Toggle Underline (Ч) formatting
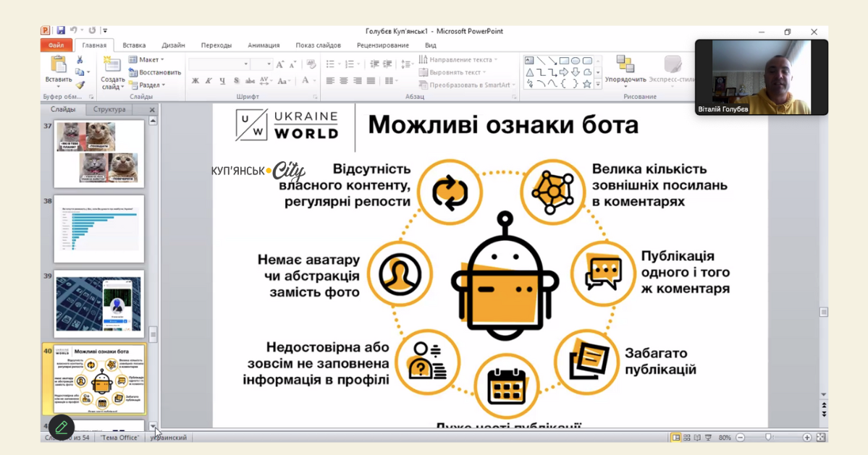 pos(222,81)
